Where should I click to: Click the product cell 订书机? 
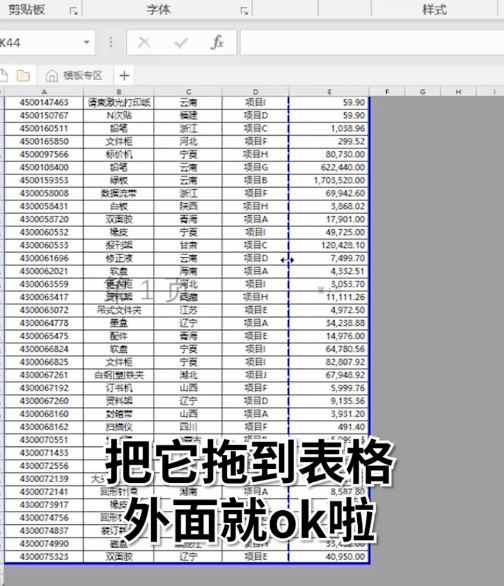118,388
